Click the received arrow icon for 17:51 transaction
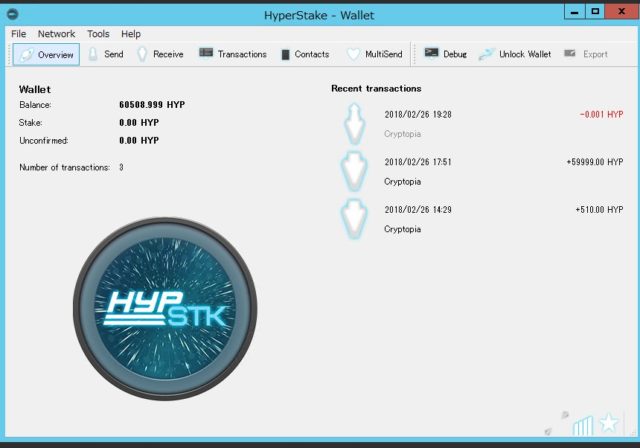This screenshot has width=640, height=448. tap(354, 171)
